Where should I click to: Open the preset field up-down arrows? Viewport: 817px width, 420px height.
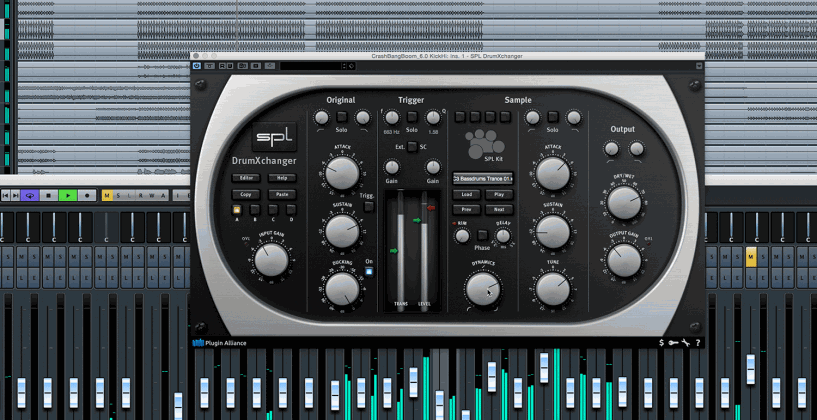click(344, 66)
